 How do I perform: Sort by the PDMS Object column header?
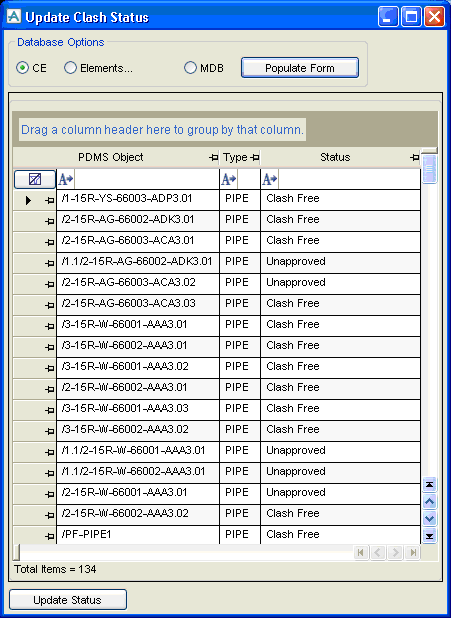coord(111,157)
